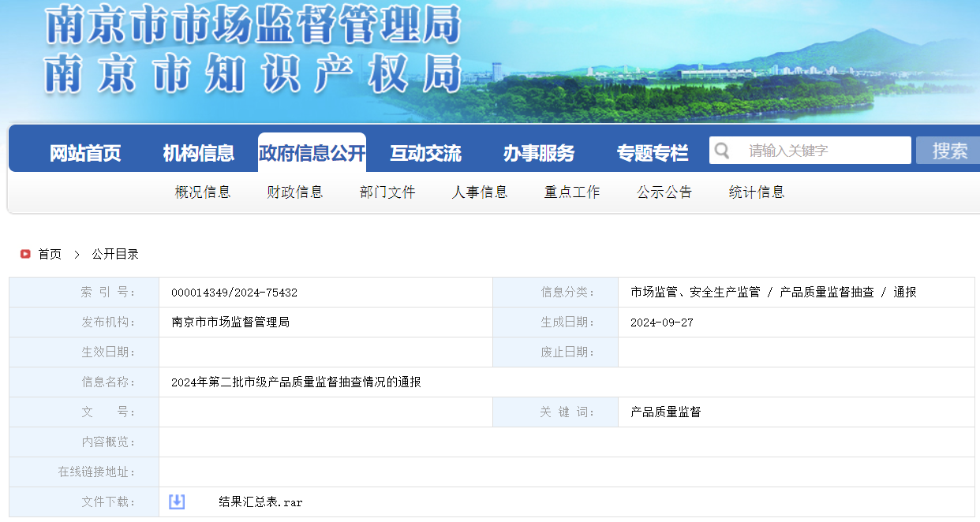Go to 概况信息 submenu link
This screenshot has width=980, height=522.
[x=203, y=192]
